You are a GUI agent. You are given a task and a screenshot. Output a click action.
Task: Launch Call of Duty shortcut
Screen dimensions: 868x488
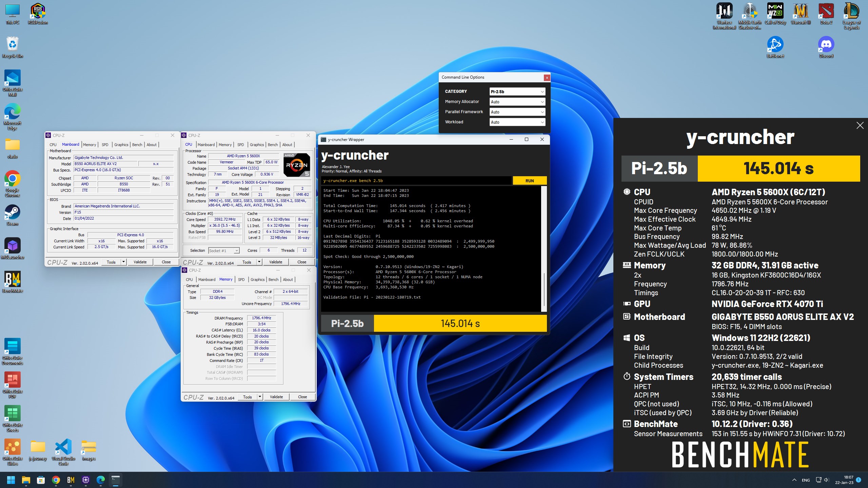pos(775,14)
